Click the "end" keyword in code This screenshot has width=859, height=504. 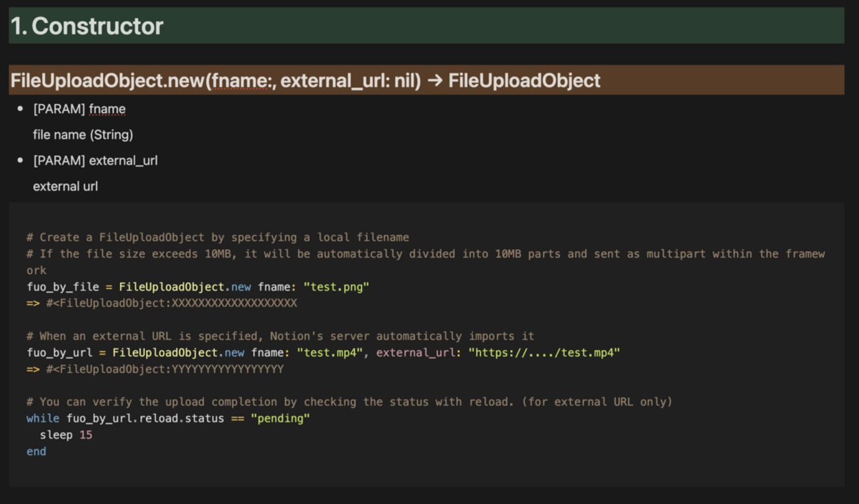(x=36, y=451)
